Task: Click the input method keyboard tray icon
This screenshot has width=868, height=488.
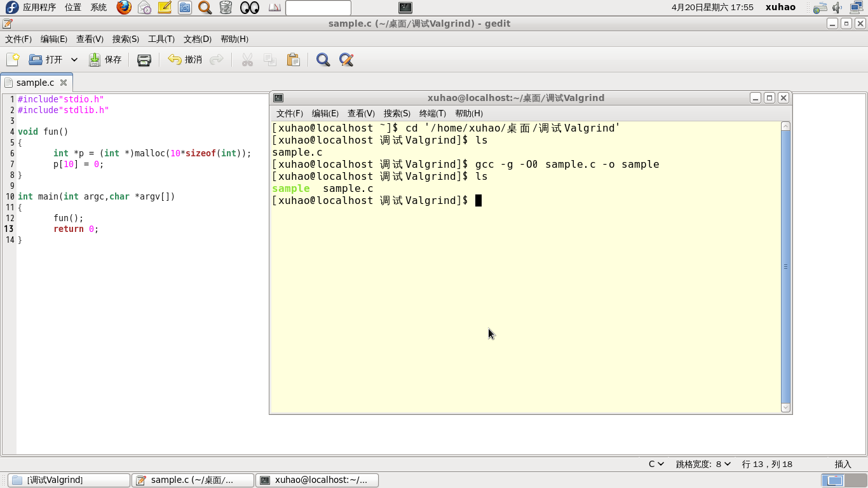Action: point(820,8)
